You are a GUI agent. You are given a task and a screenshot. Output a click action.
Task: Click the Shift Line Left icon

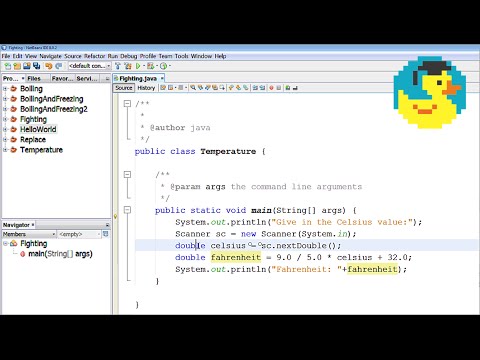[255, 88]
